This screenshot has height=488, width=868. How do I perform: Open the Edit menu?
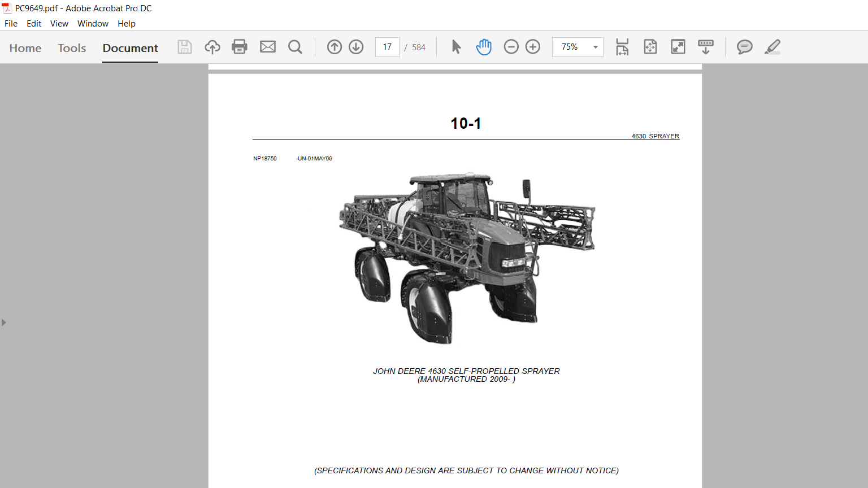(34, 24)
